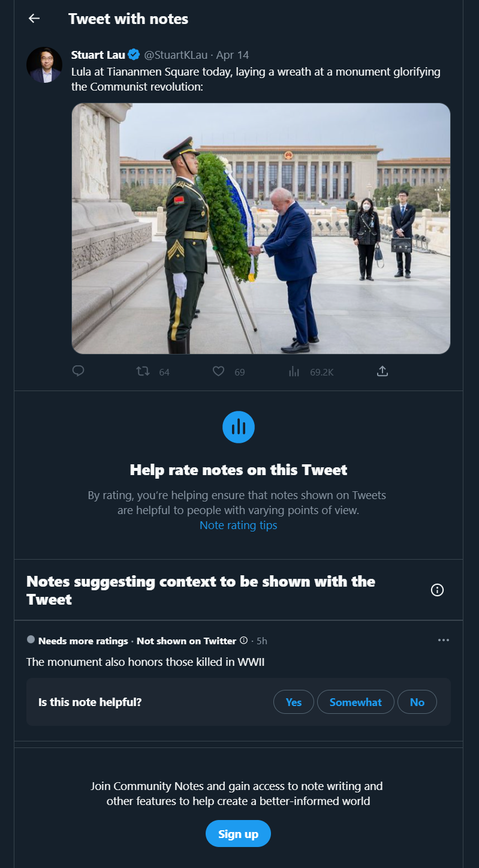This screenshot has height=868, width=479.
Task: Like the tweet with the heart icon
Action: tap(219, 371)
